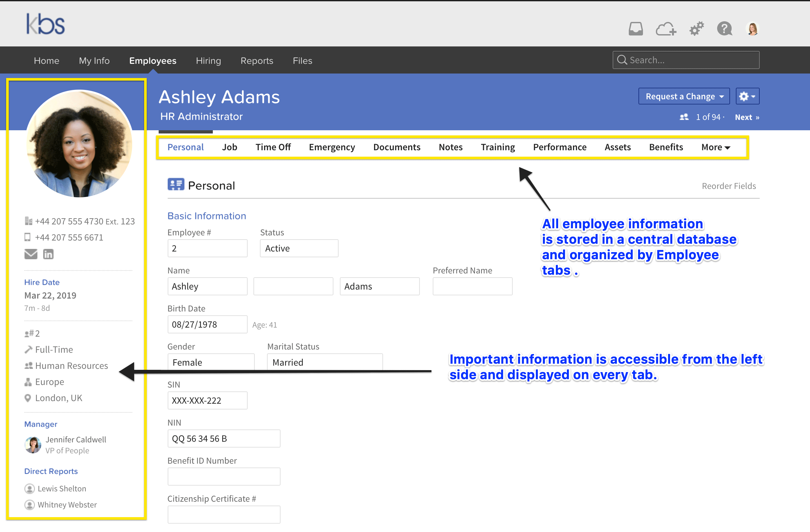The image size is (810, 532).
Task: Open the gear actions dropdown
Action: pyautogui.click(x=747, y=96)
